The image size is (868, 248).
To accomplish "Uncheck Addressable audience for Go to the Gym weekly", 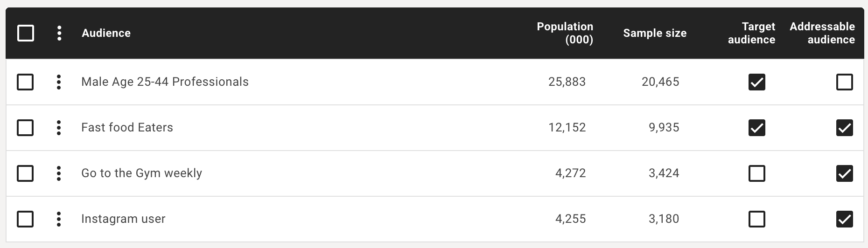I will coord(845,173).
